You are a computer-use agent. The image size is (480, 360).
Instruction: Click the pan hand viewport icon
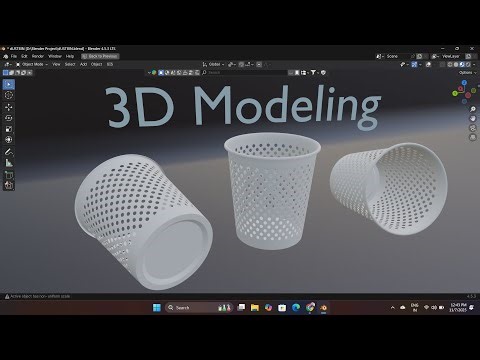pos(473,118)
